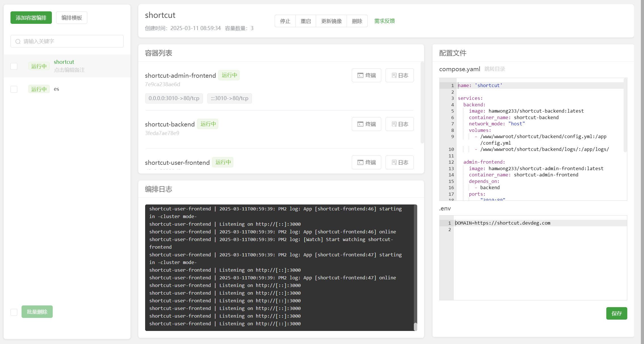Click the search magnifier icon
The image size is (644, 344).
18,41
